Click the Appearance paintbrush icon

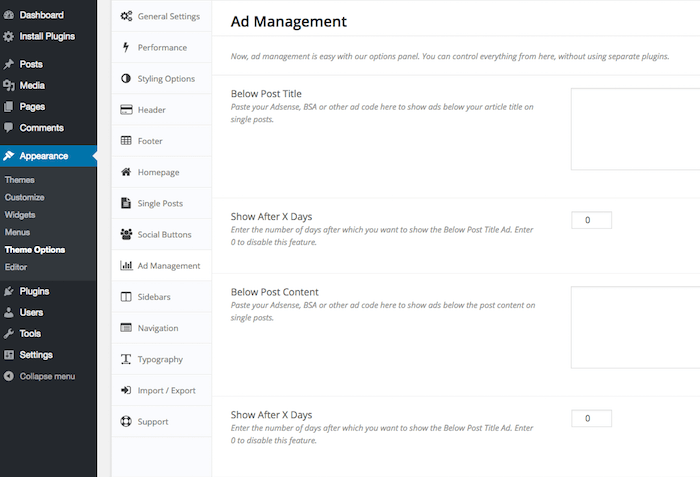[x=8, y=156]
